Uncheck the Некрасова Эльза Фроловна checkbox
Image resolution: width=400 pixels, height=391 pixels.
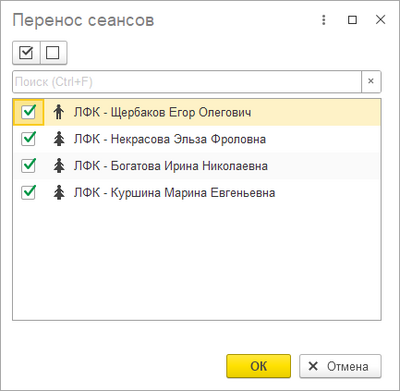[28, 139]
